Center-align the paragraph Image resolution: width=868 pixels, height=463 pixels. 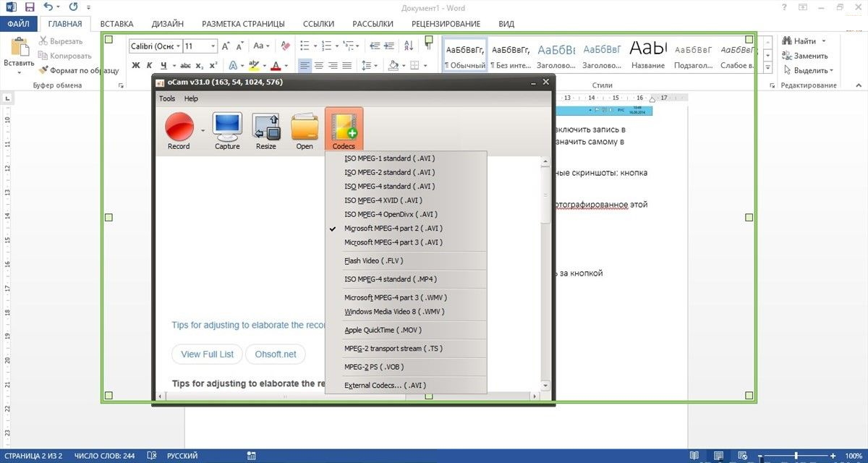point(319,65)
